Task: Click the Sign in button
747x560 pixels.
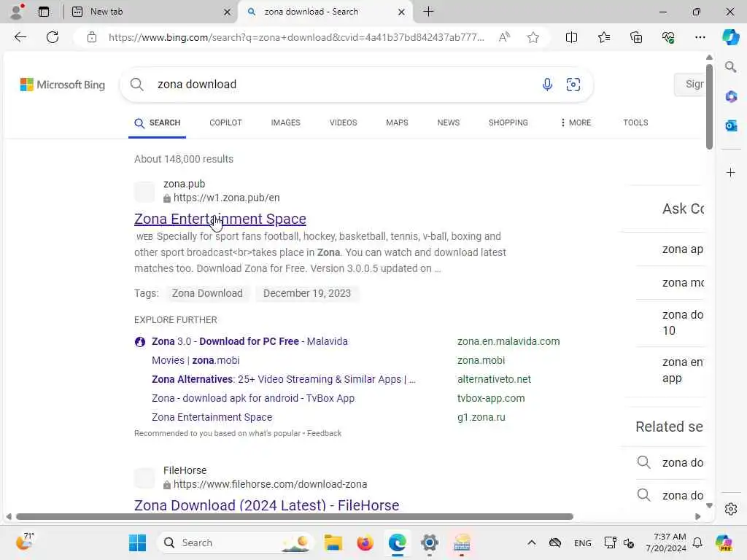Action: tap(689, 85)
